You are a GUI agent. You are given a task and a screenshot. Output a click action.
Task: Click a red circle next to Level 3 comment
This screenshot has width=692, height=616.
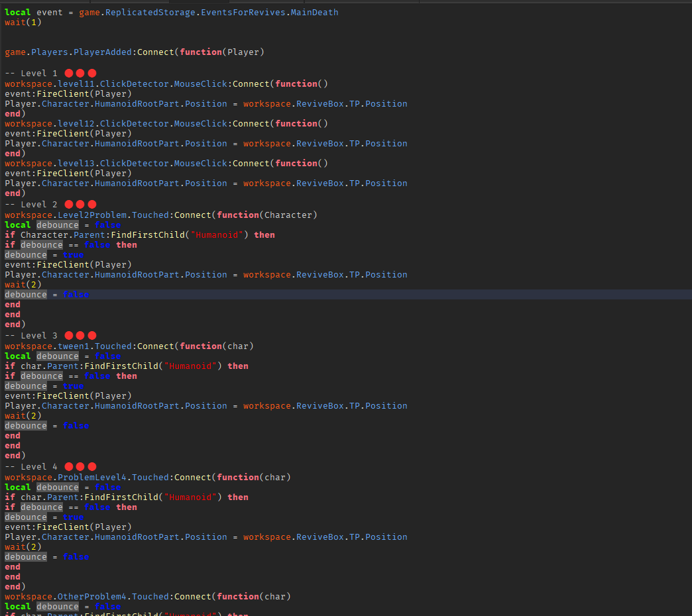coord(68,335)
